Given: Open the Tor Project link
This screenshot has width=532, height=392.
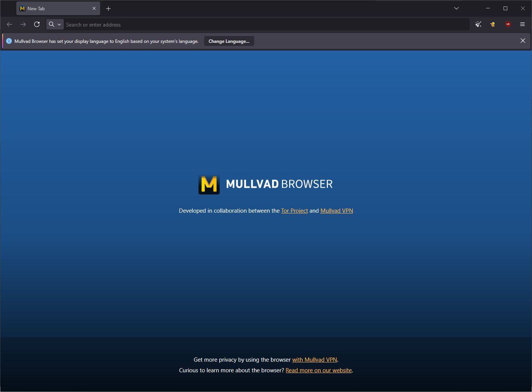Looking at the screenshot, I should [294, 211].
